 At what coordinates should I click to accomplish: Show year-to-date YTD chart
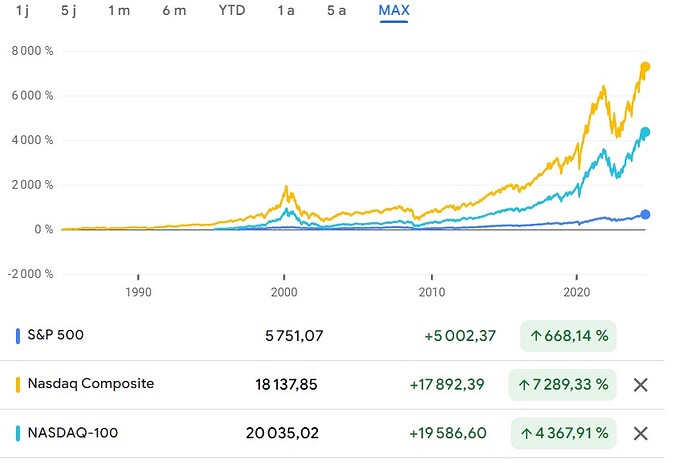click(x=231, y=10)
